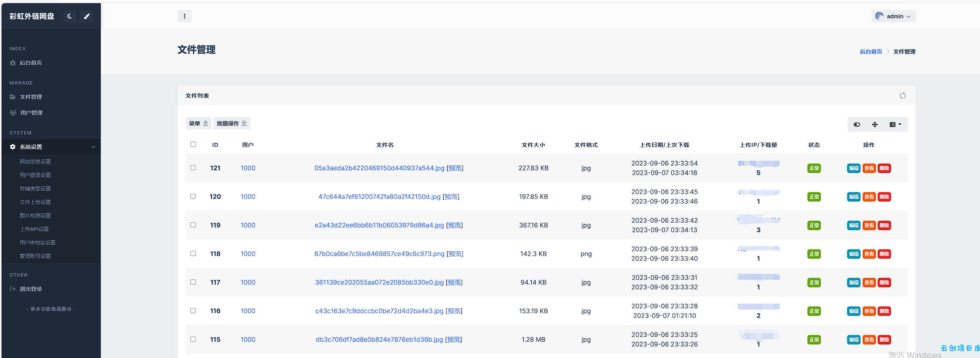Toggle the select-all checkbox in header

tap(193, 144)
